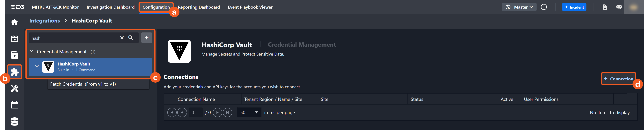
Task: Open the Integrations puzzle icon
Action: pyautogui.click(x=14, y=72)
